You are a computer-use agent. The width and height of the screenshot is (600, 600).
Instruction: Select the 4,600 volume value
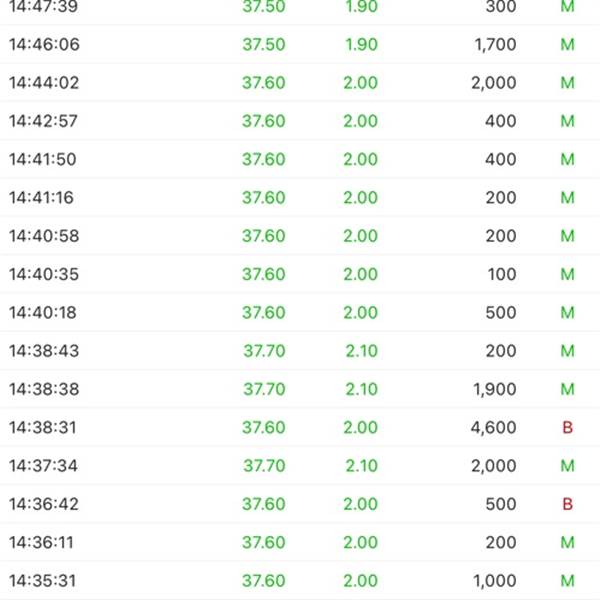(x=493, y=427)
